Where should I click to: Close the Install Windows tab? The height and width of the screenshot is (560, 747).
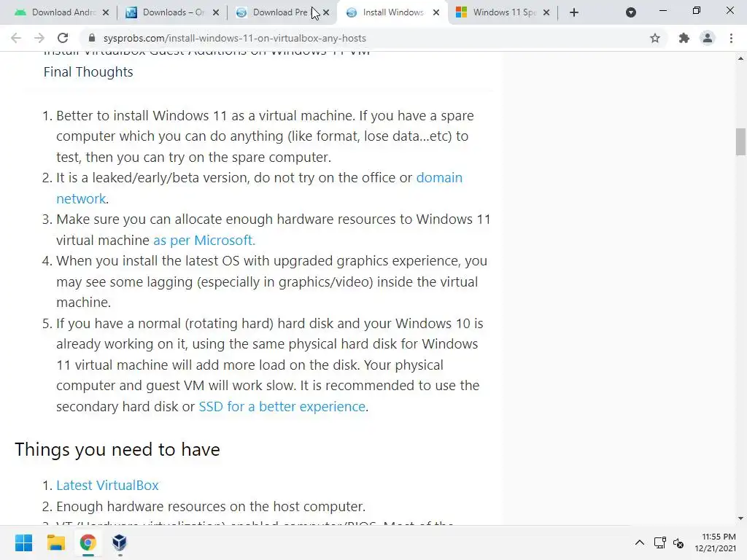(x=436, y=12)
